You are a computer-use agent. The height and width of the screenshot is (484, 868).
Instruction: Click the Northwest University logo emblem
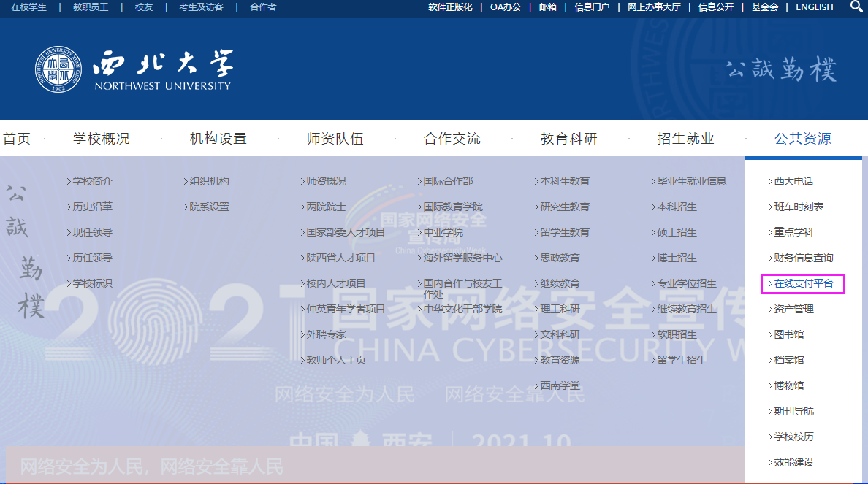click(x=58, y=70)
